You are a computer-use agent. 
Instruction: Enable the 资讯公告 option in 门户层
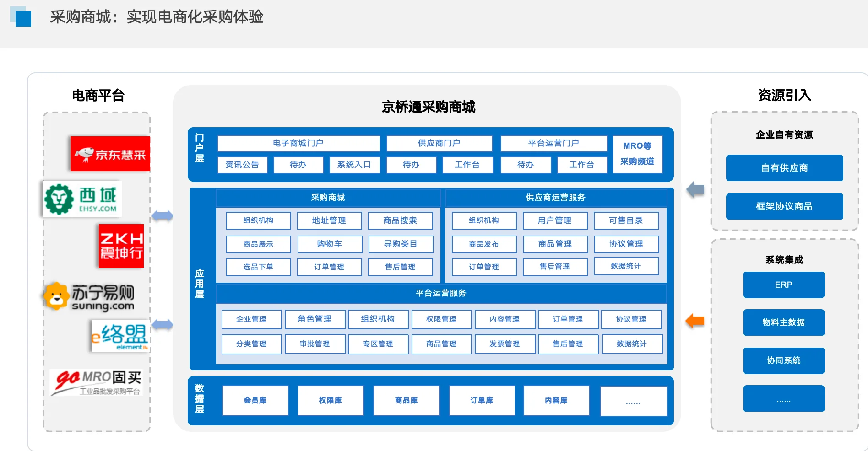tap(242, 165)
